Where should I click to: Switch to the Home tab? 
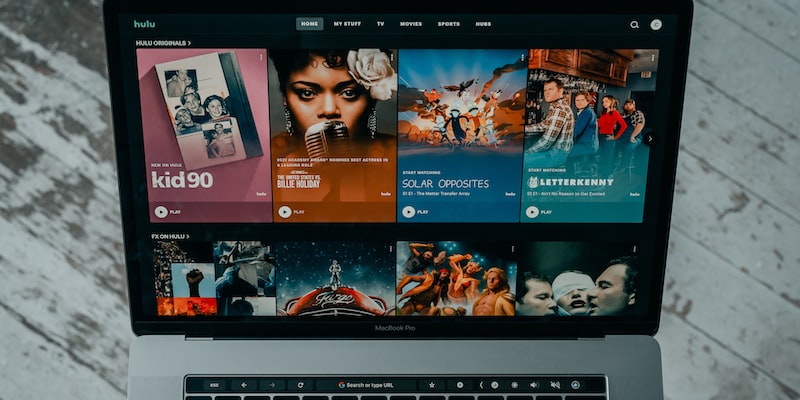point(309,24)
